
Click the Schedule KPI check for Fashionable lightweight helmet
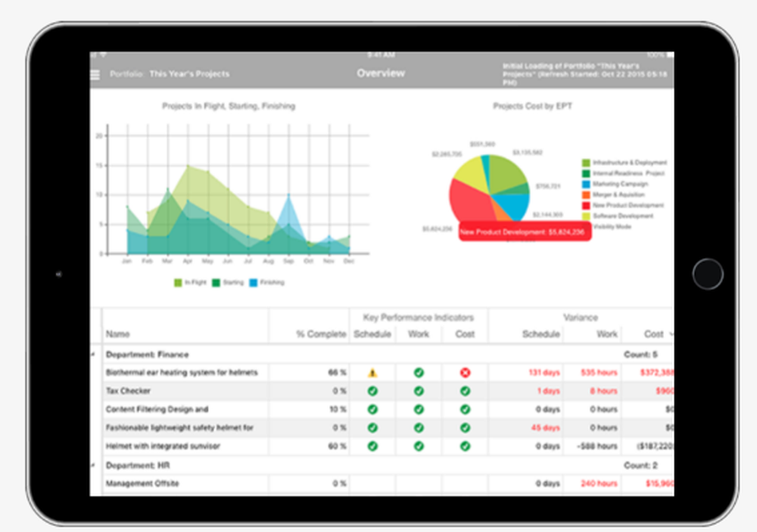(x=372, y=428)
